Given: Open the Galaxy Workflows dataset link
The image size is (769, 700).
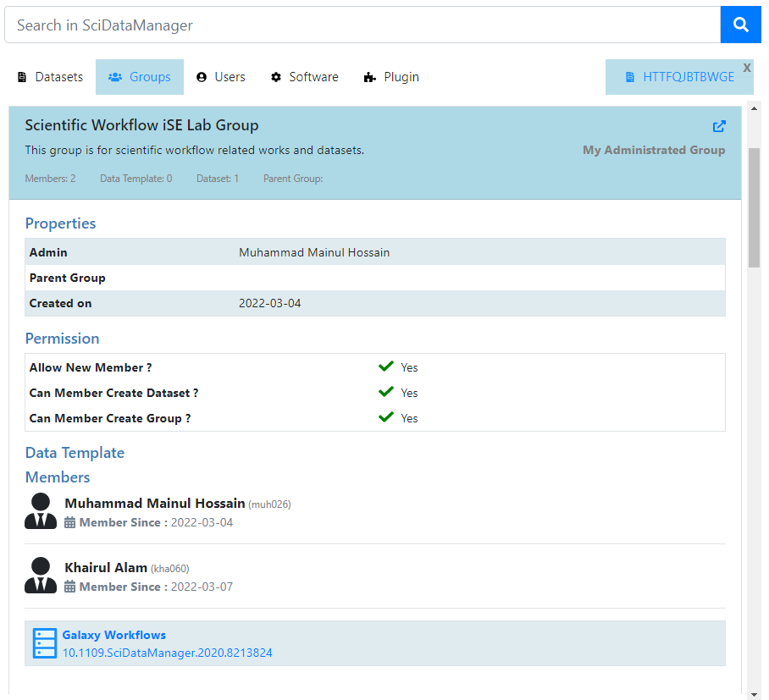Looking at the screenshot, I should coord(114,635).
